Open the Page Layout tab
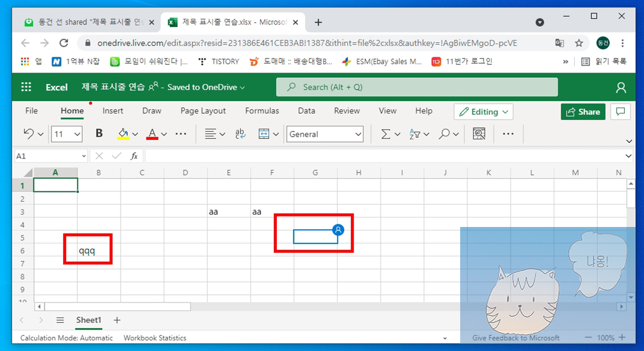The image size is (644, 351). coord(203,111)
